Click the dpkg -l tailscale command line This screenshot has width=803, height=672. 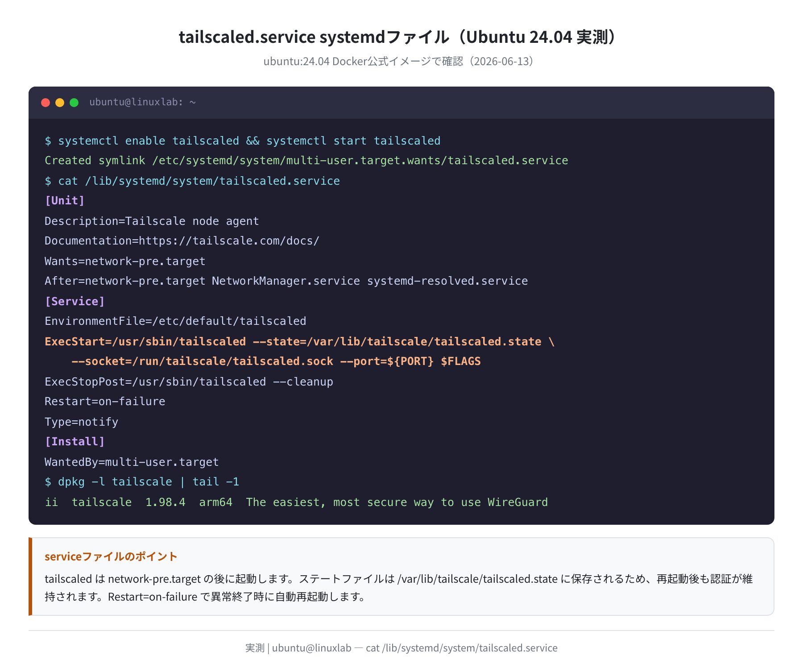(142, 482)
